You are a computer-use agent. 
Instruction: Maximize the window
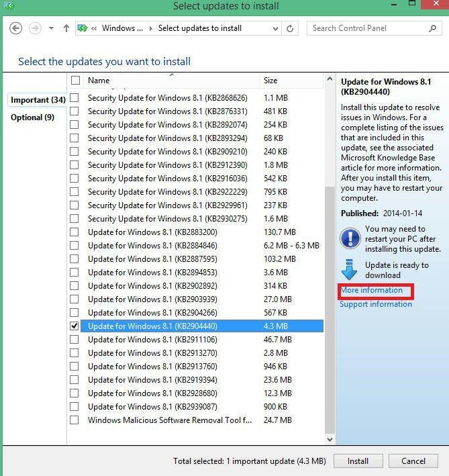tap(412, 3)
